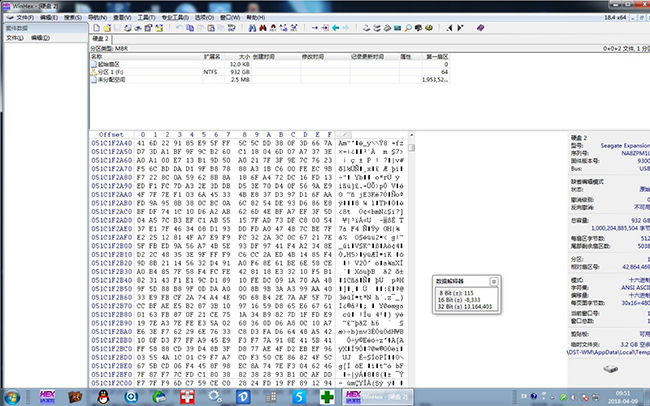Screen dimensions: 650x406
Task: Click the Open RAM toolbar icon
Action: (398, 28)
